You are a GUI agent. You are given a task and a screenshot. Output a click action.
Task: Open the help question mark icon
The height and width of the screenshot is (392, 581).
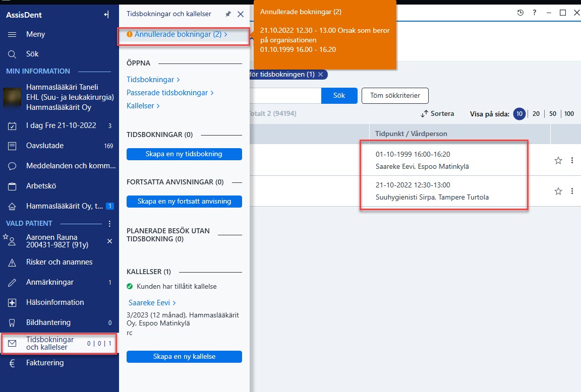[534, 13]
